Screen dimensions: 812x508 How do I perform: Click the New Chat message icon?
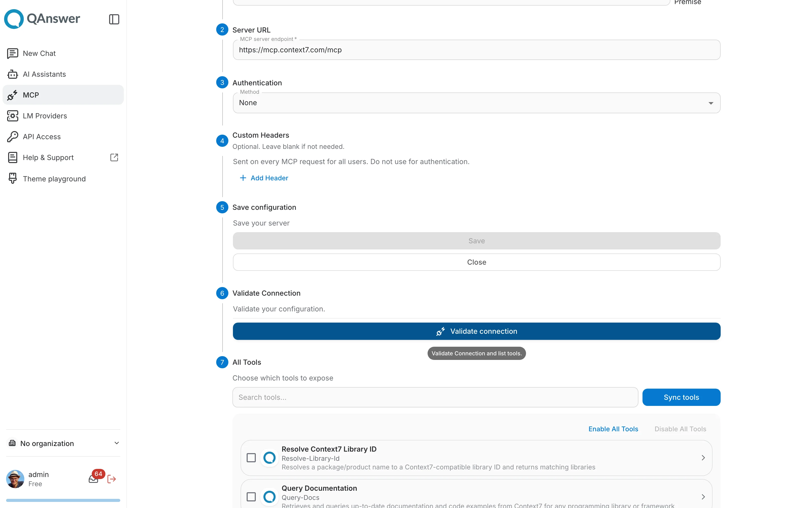click(x=13, y=53)
